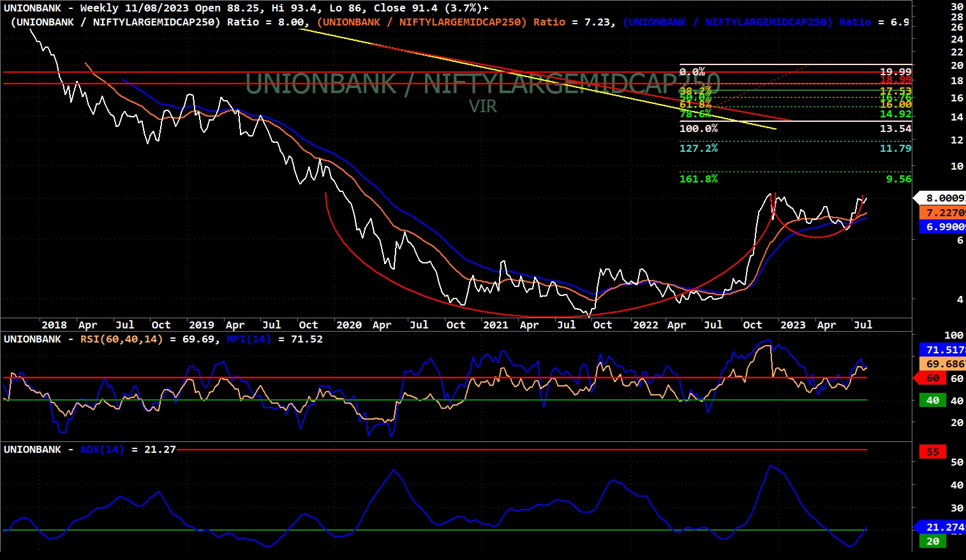Click the 12 value on price axis
This screenshot has width=966, height=560.
point(957,140)
